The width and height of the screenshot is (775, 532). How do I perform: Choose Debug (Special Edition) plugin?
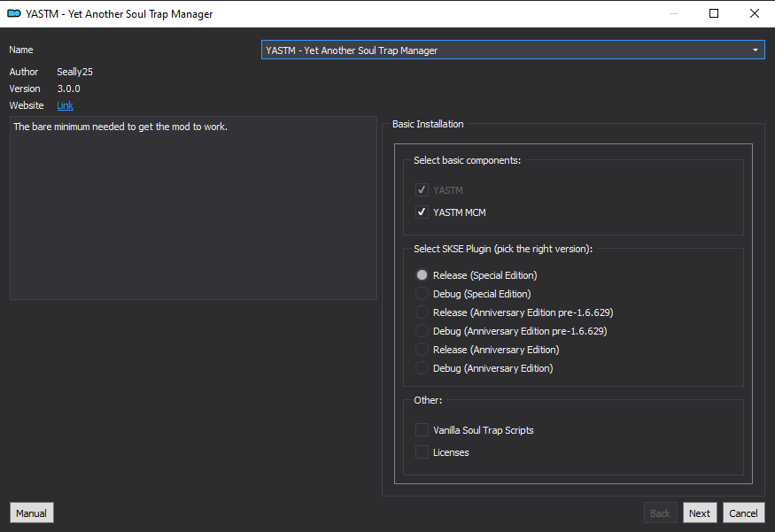pyautogui.click(x=422, y=293)
